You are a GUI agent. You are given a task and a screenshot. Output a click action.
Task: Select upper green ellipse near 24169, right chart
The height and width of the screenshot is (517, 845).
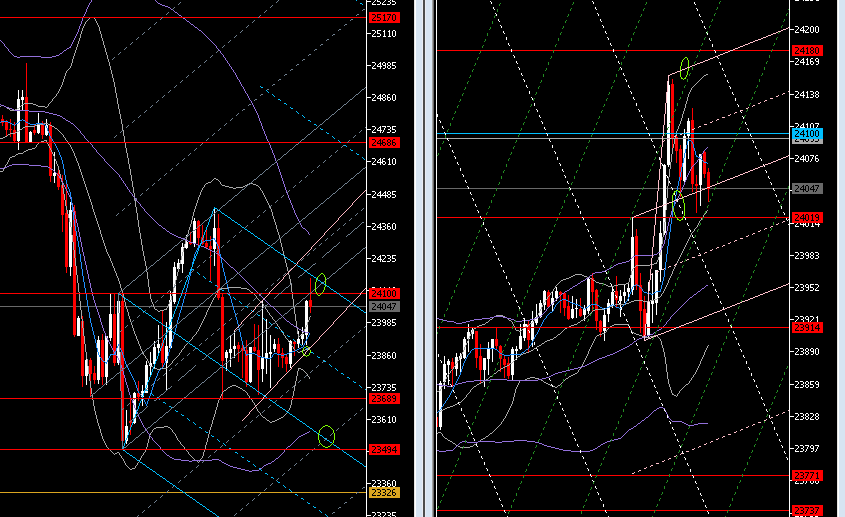click(x=684, y=68)
